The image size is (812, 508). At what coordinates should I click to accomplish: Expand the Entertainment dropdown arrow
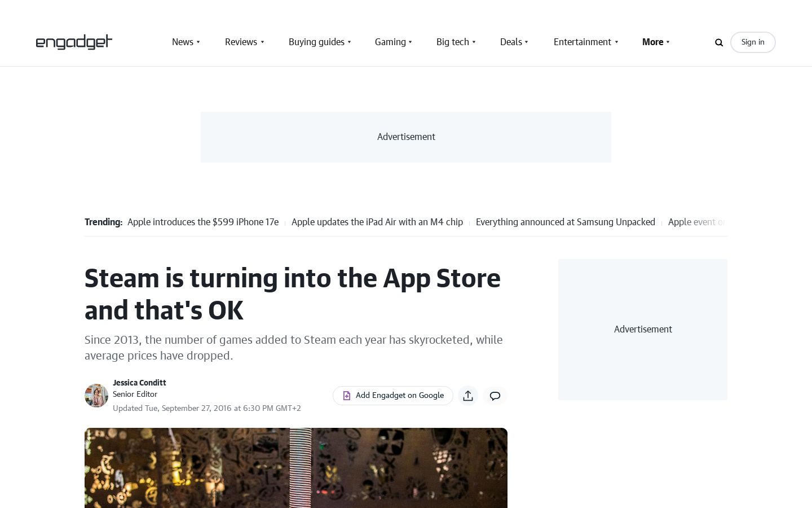(x=616, y=42)
